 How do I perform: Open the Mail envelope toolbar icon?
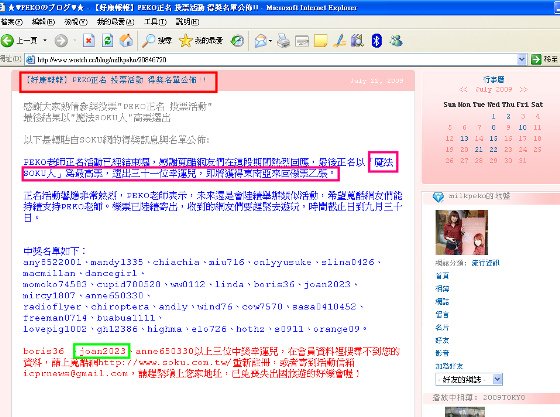[x=261, y=41]
